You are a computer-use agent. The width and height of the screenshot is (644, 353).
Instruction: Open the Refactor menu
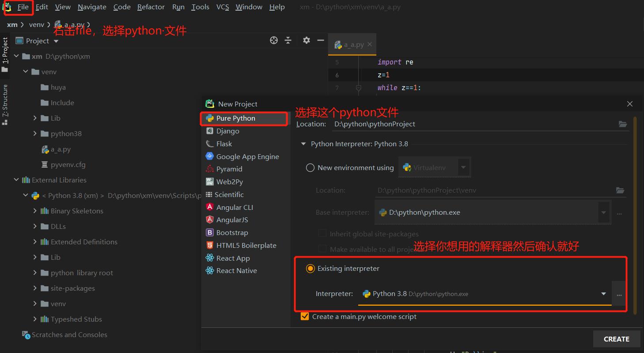tap(151, 7)
